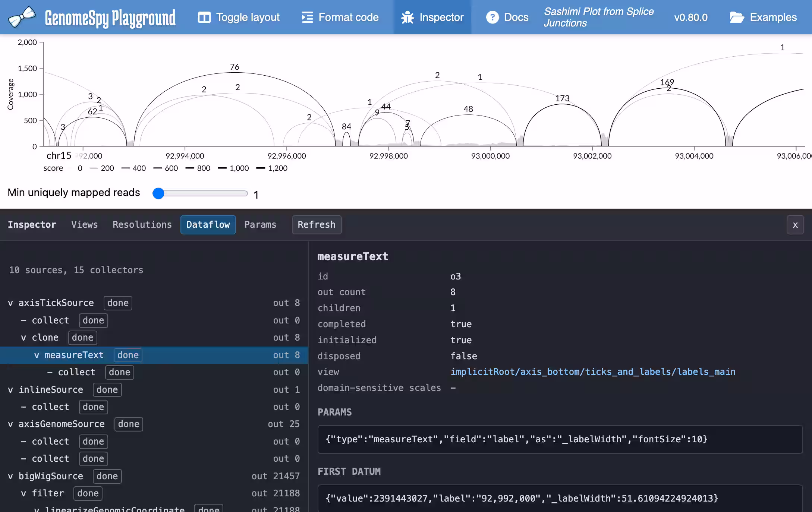
Task: Click the junction label 76 on the plot
Action: point(235,67)
